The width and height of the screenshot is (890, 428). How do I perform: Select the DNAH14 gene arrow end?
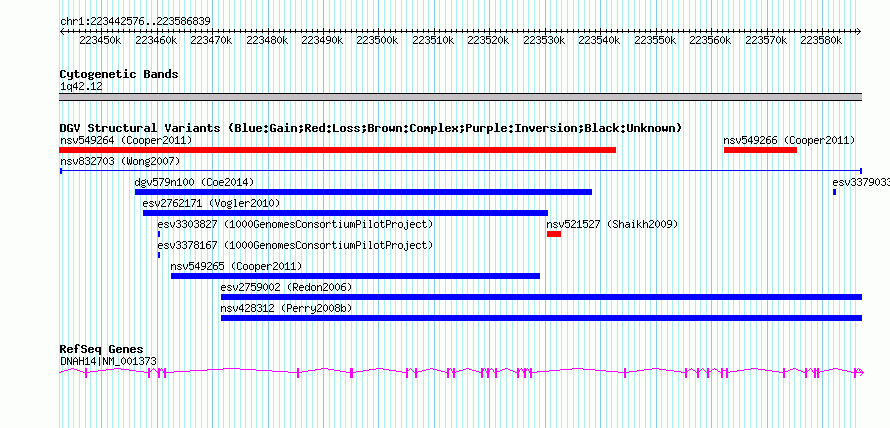[860, 372]
